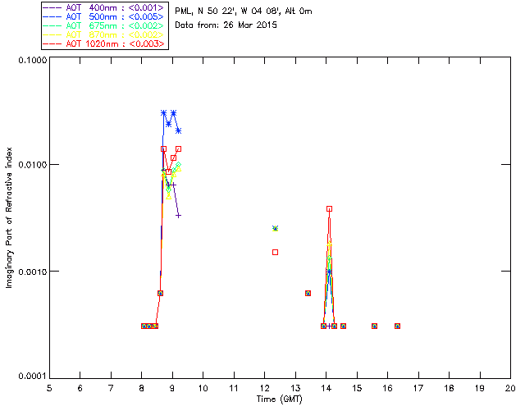Click the 0.1000 y-axis tick label

[x=32, y=60]
